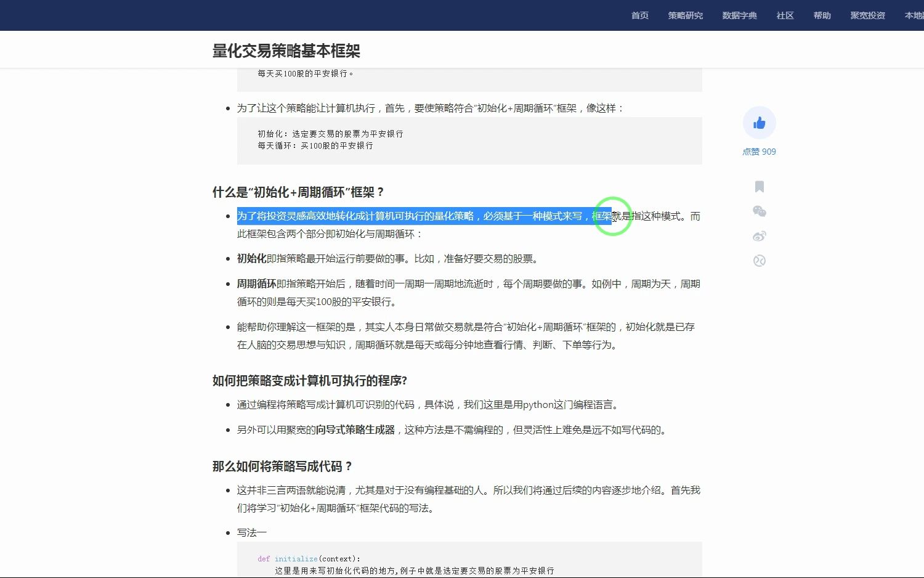Share article via WeChat icon
Screen dimensions: 924x578
760,211
